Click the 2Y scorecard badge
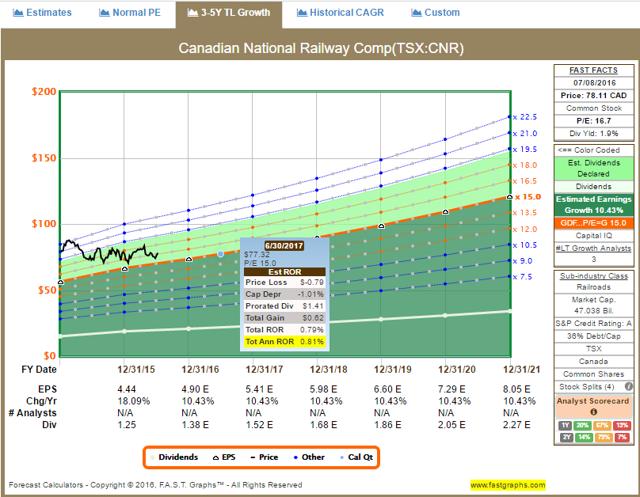Screen dimensions: 640x497 [x=565, y=437]
